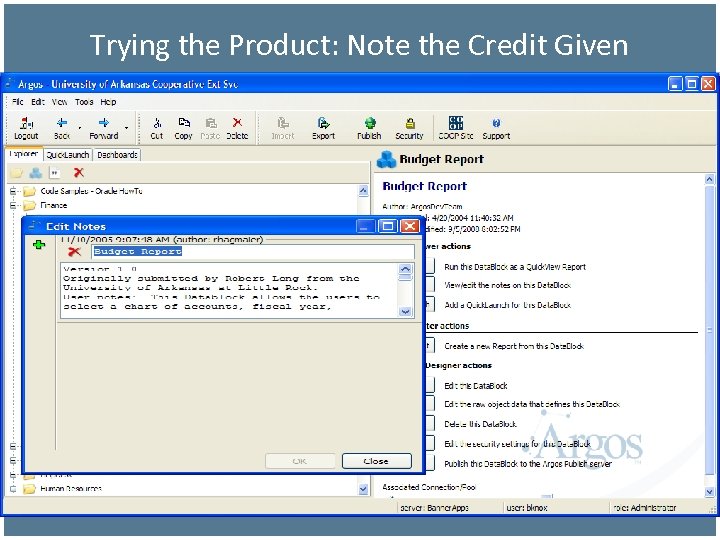
Task: Click the Budget Report panel scroll up arrow
Action: pyautogui.click(x=709, y=180)
